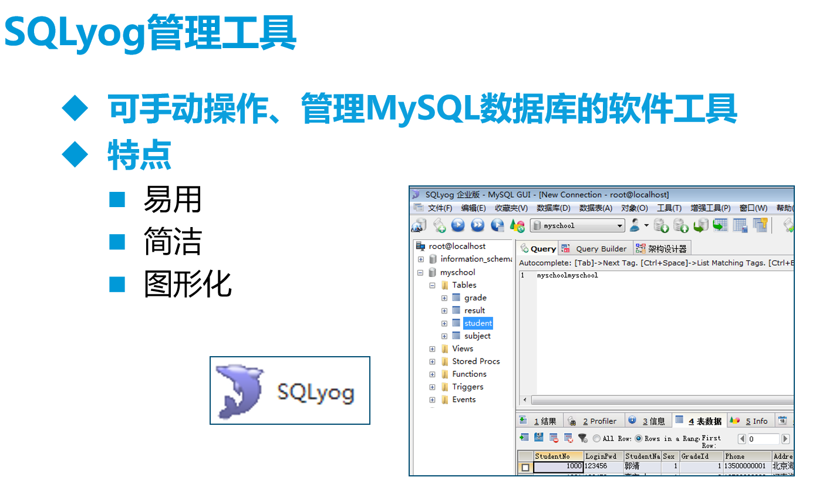Click the database copy green-arrow icon
816x504 pixels.
point(701,225)
